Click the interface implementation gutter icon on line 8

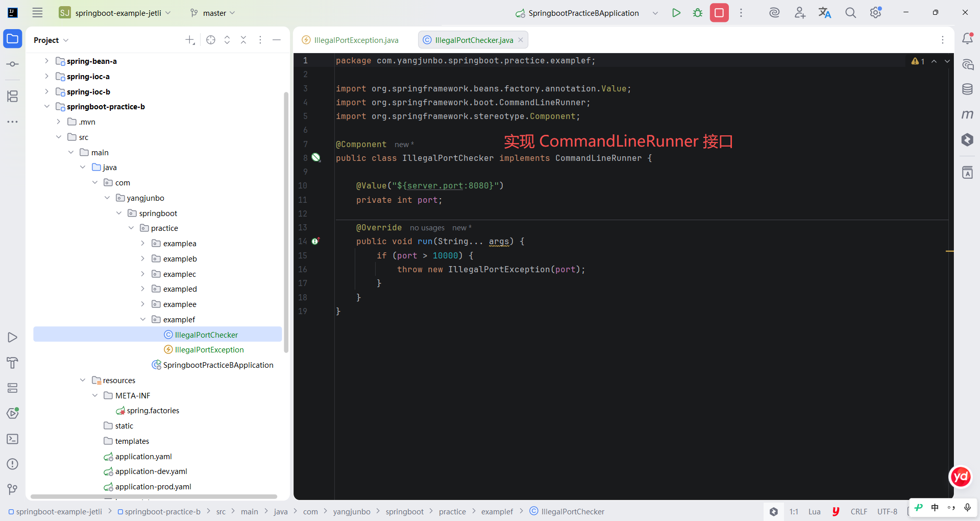tap(316, 157)
